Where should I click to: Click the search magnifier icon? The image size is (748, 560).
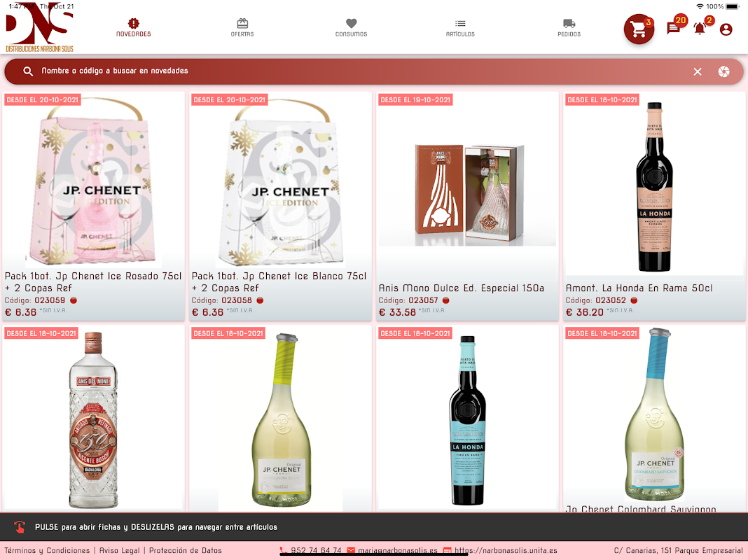[x=28, y=71]
